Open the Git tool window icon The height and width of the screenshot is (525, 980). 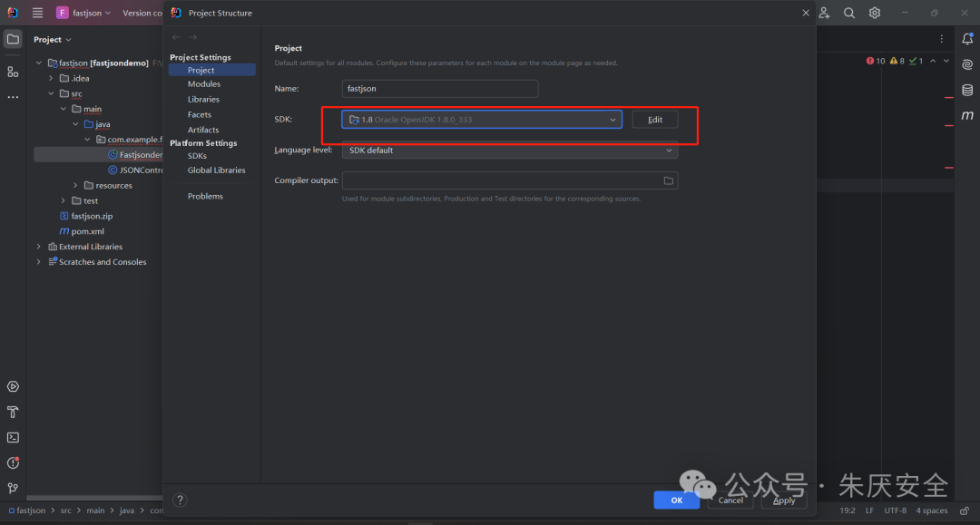(x=13, y=488)
